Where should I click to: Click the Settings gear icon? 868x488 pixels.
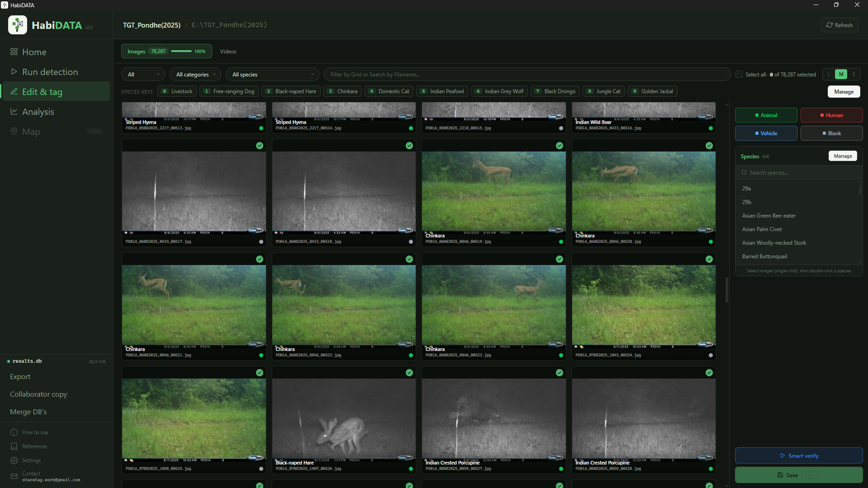(14, 460)
